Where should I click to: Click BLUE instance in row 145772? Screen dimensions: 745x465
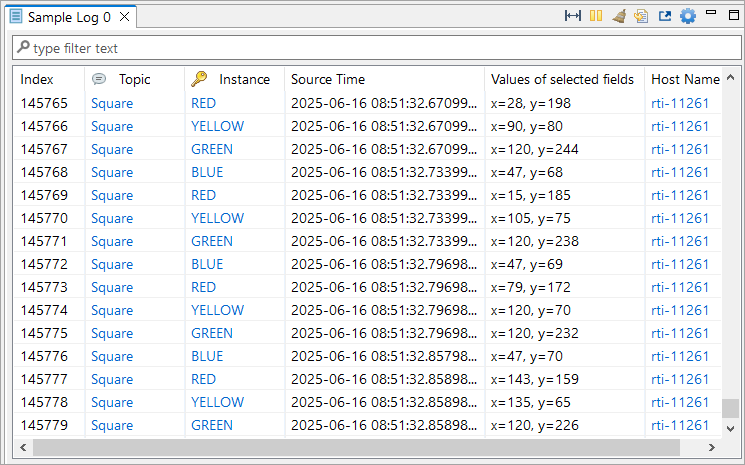(207, 264)
